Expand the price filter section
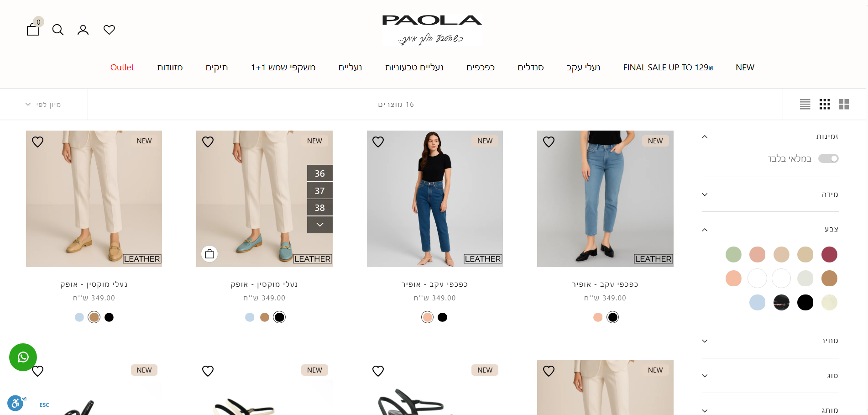868x415 pixels. point(770,341)
